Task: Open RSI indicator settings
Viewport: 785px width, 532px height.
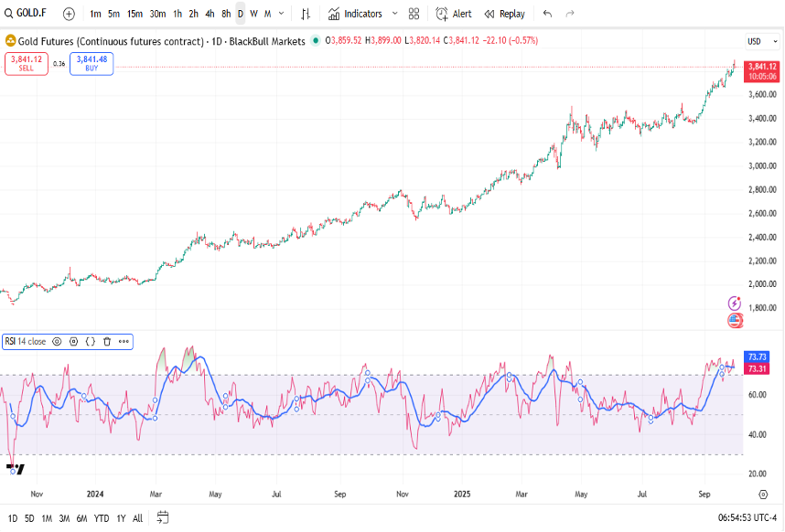Action: (x=73, y=341)
